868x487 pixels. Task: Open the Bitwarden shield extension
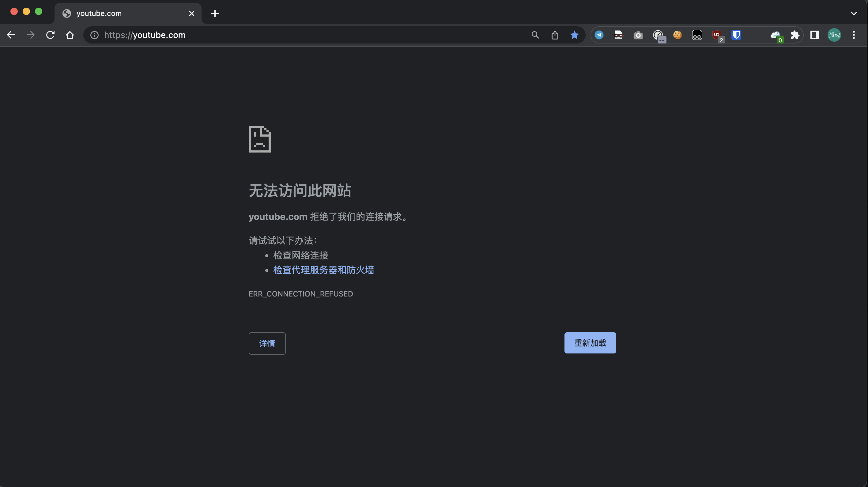(736, 35)
